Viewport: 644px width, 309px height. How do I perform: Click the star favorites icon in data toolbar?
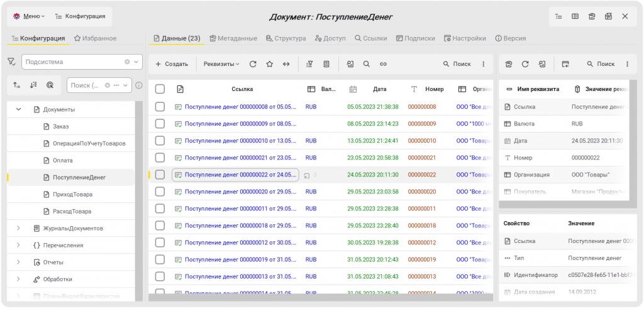pos(269,64)
